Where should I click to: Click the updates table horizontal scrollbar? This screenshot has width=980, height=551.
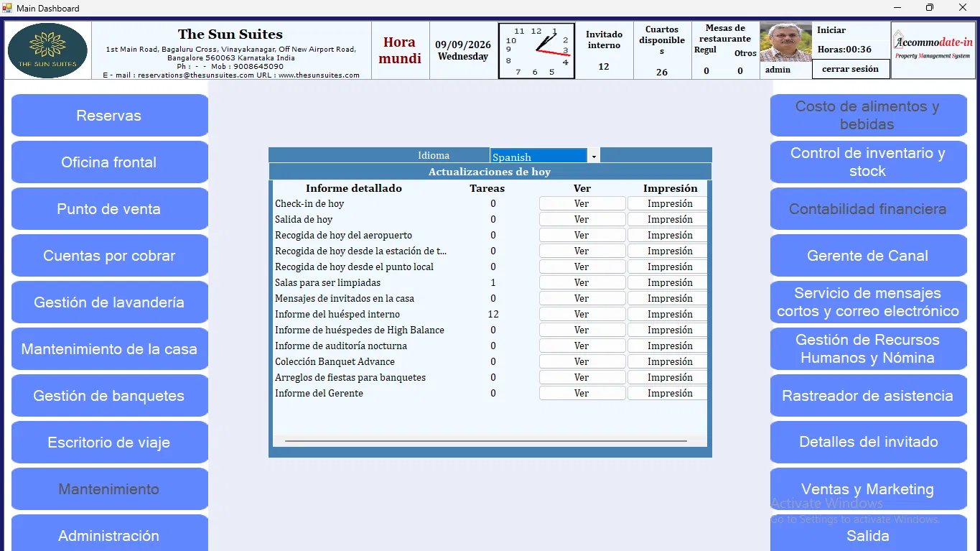(x=486, y=440)
